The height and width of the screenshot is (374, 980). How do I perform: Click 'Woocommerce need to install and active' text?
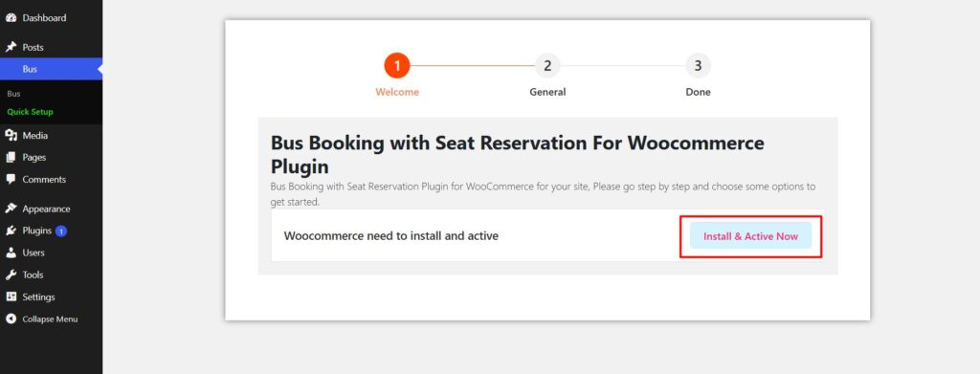[391, 236]
